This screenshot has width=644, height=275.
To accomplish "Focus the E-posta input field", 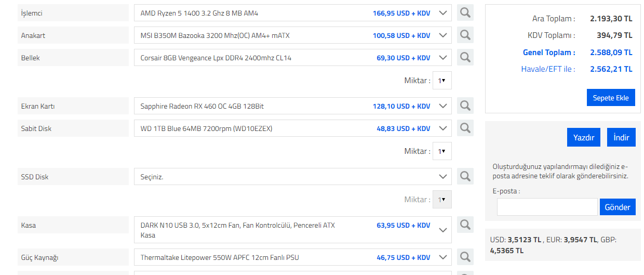I will pos(547,207).
